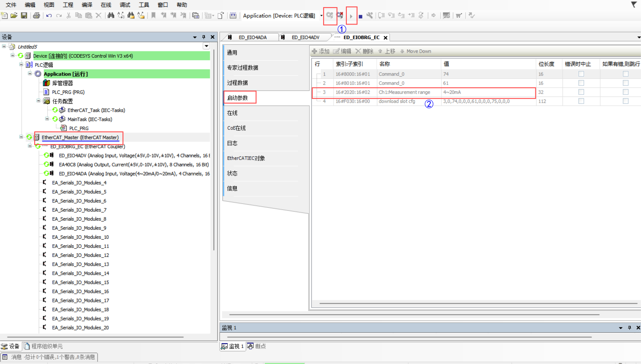Switch to the ED_EIO4ADV editor tab
Viewport: 641px width, 364px height.
pyautogui.click(x=305, y=37)
